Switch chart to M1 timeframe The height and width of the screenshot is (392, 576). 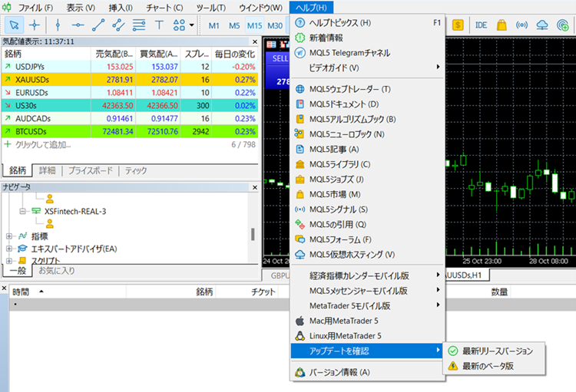[214, 25]
